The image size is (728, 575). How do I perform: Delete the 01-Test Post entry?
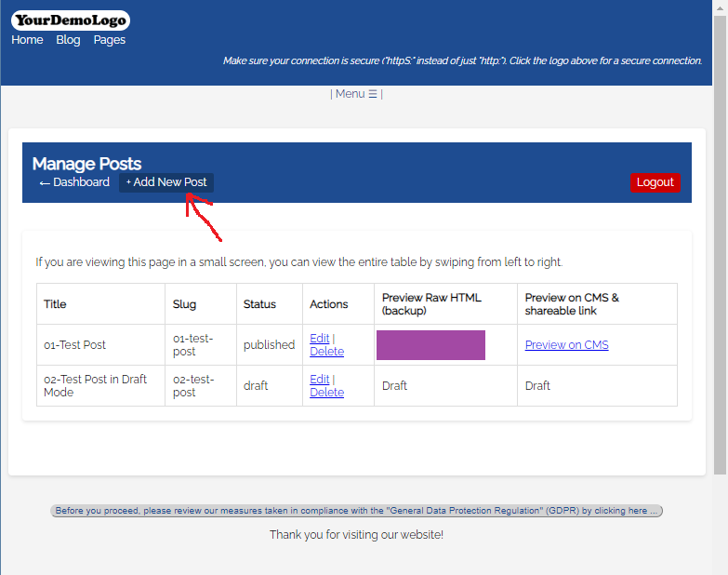point(326,352)
